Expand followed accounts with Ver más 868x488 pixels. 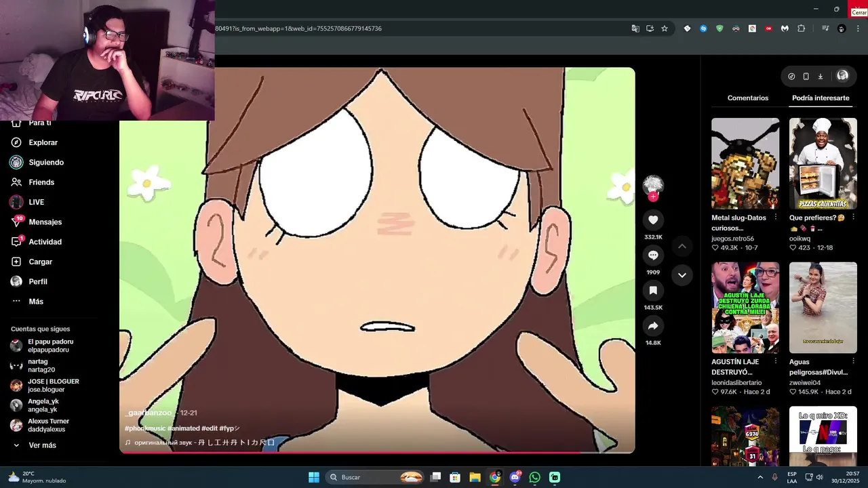click(x=42, y=445)
